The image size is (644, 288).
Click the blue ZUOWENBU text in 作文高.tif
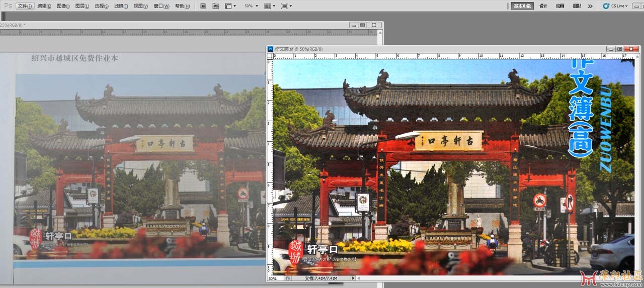point(605,128)
